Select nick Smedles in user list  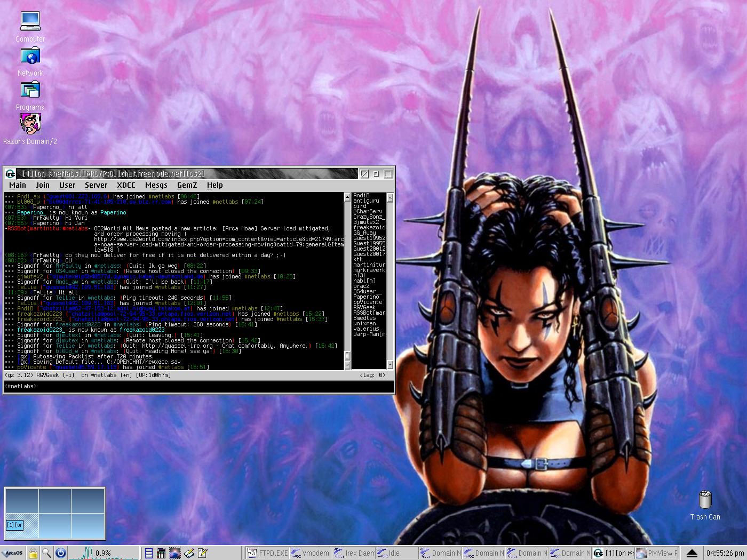364,318
